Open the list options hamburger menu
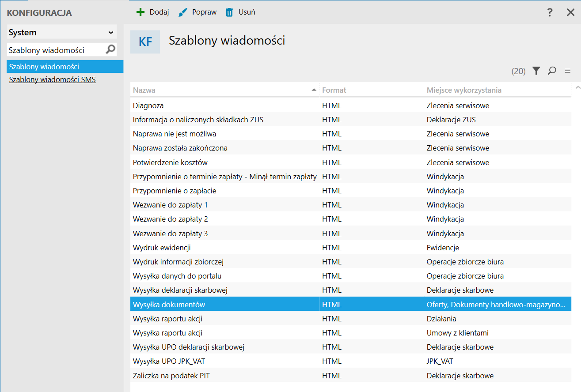The width and height of the screenshot is (581, 392). coord(568,71)
